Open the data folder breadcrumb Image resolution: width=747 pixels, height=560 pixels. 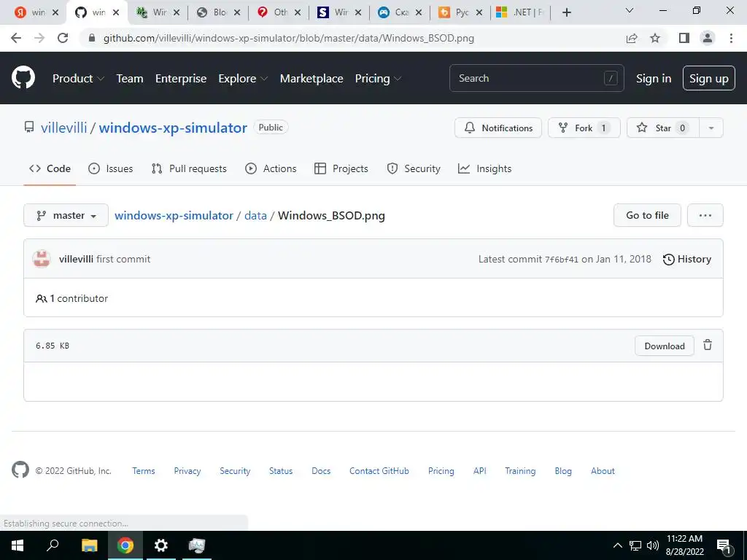[255, 215]
